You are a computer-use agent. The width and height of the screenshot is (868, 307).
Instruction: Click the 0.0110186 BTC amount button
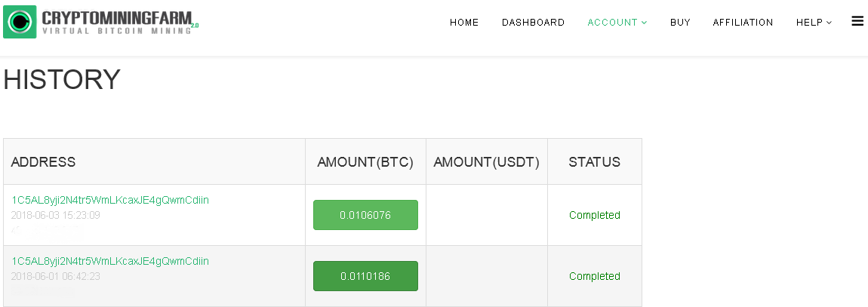365,275
